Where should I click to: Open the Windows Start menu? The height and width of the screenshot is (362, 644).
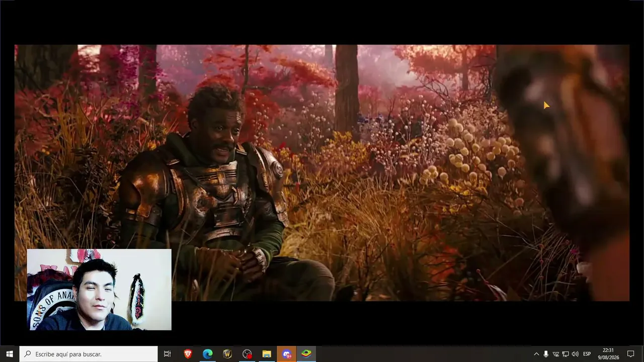pyautogui.click(x=10, y=354)
